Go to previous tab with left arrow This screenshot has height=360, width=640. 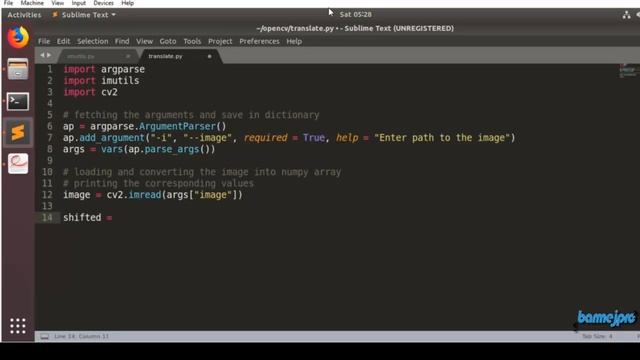42,55
